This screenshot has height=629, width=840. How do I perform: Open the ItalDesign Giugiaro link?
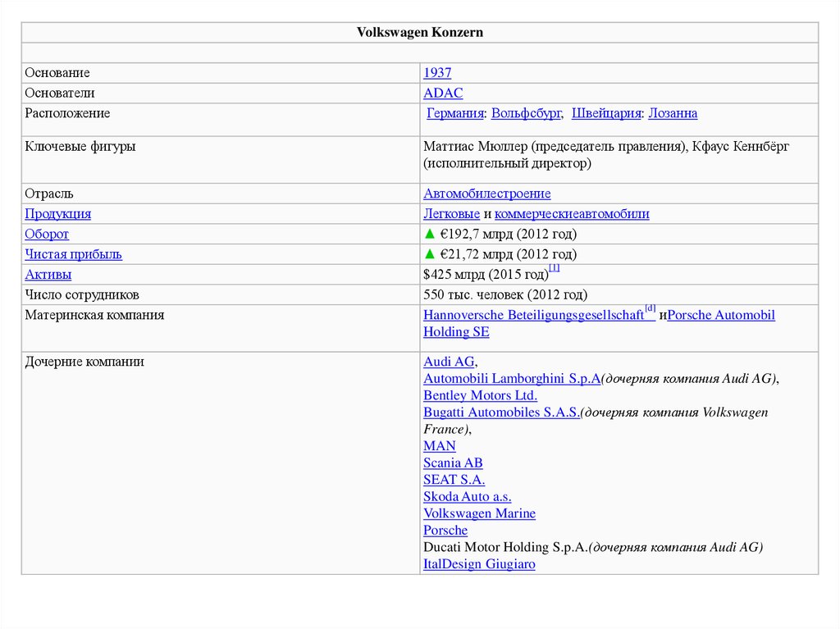[x=479, y=563]
